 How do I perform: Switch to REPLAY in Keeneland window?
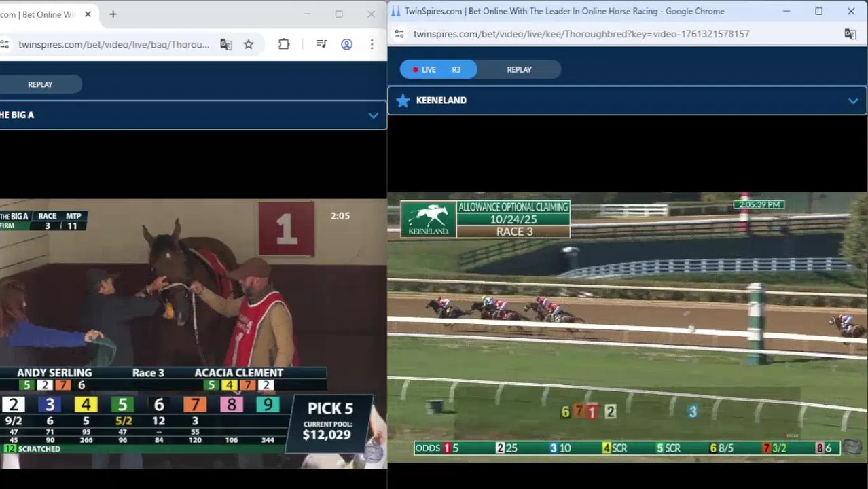519,69
